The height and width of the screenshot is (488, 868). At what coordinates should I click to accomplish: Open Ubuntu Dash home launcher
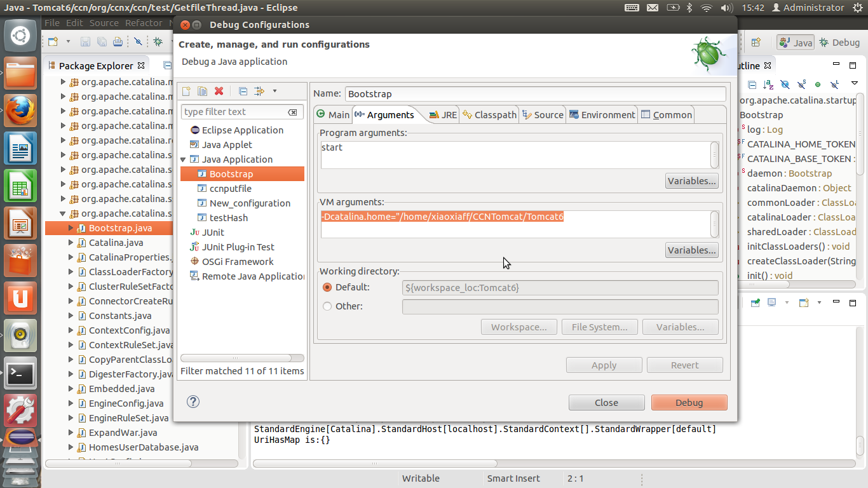[20, 36]
